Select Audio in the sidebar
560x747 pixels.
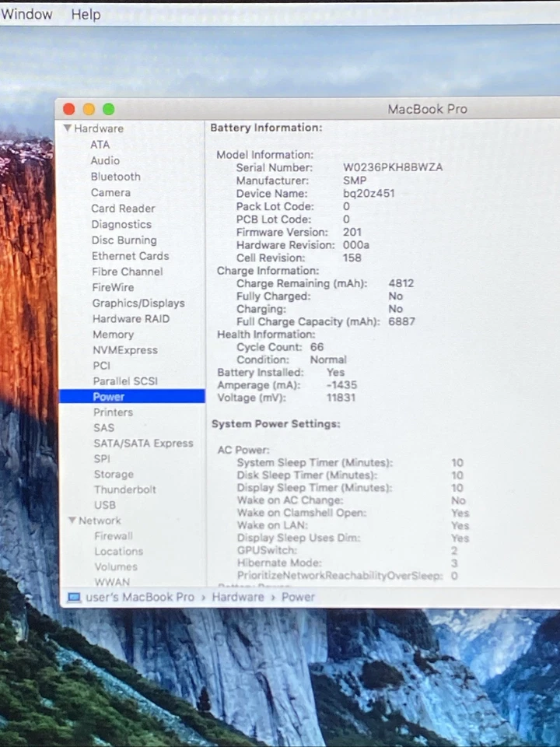[x=105, y=160]
